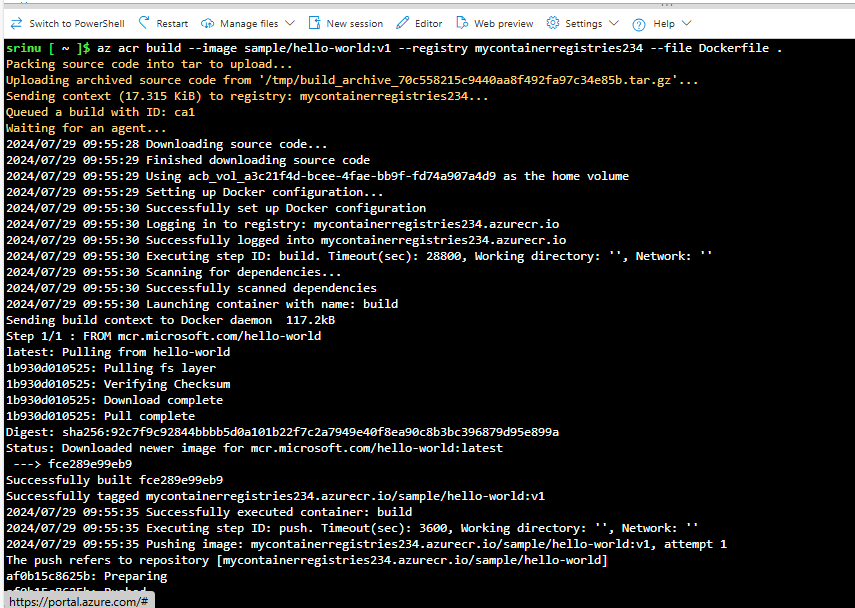This screenshot has width=855, height=608.
Task: Open the Settings menu
Action: pyautogui.click(x=583, y=23)
